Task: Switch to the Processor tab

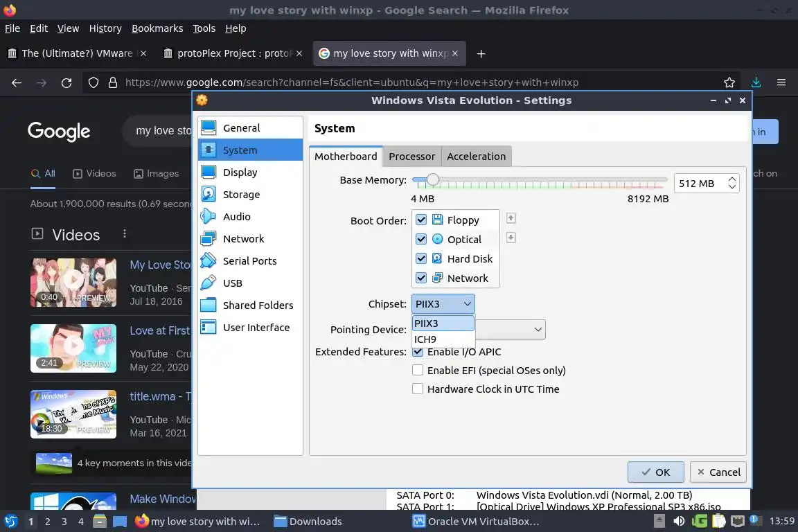Action: (411, 157)
